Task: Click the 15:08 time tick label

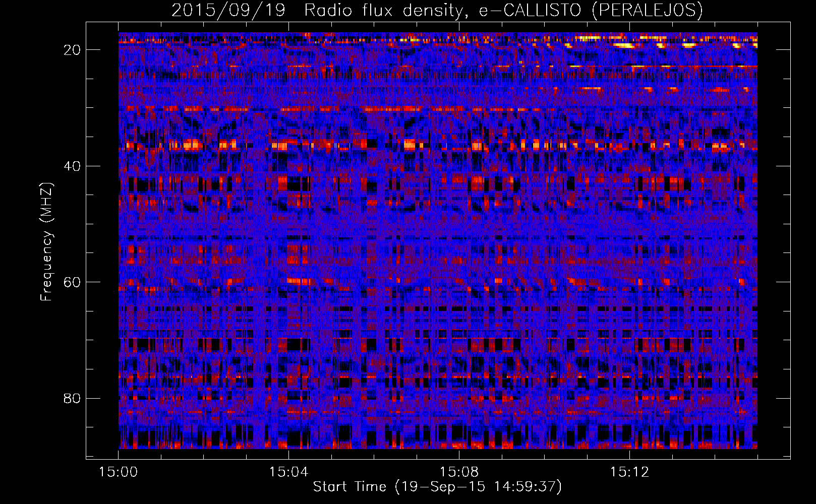Action: point(459,472)
